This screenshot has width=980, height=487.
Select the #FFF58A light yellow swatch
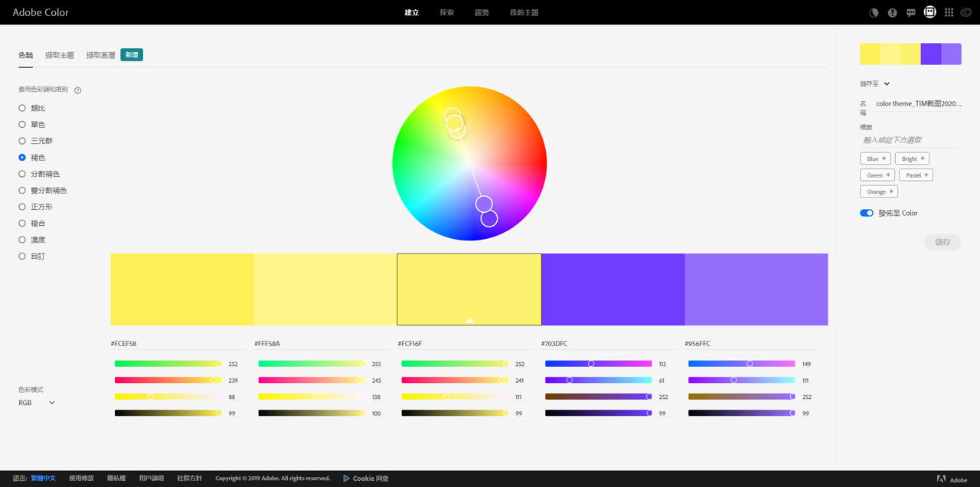click(x=325, y=289)
